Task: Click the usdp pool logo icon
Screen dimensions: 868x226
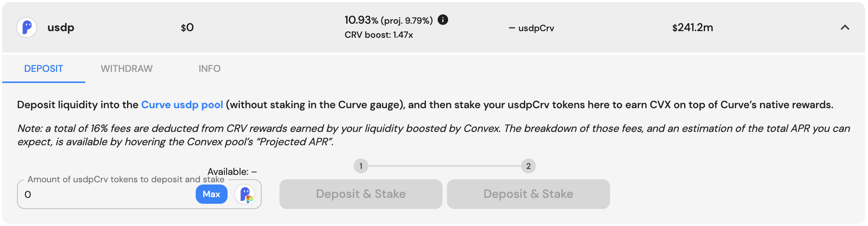Action: click(27, 27)
